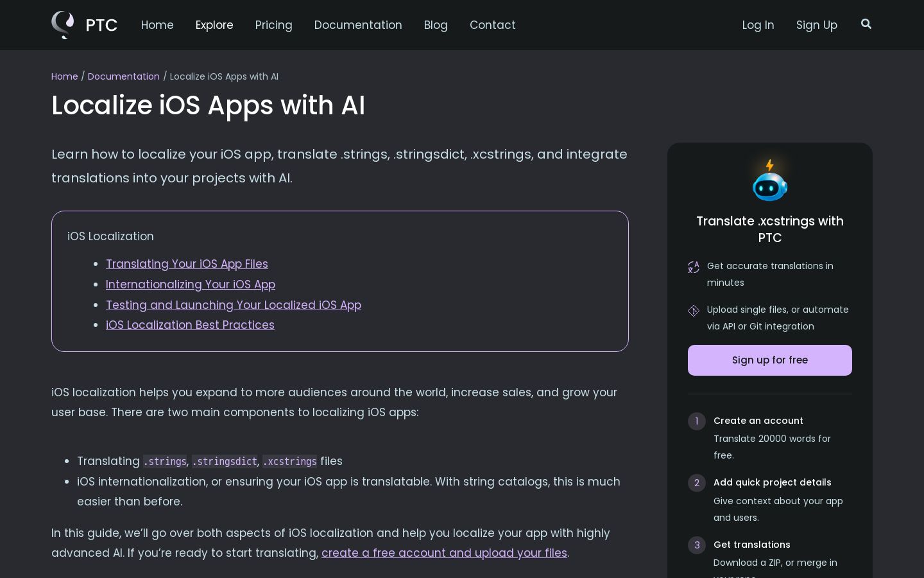Viewport: 924px width, 578px height.
Task: Click the Localize iOS Apps with AI heading
Action: [x=209, y=105]
